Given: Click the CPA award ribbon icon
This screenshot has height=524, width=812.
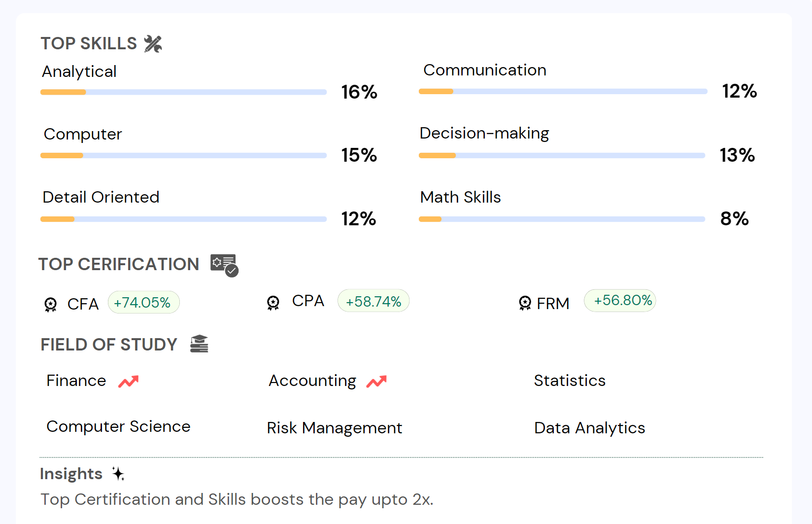Looking at the screenshot, I should point(273,303).
